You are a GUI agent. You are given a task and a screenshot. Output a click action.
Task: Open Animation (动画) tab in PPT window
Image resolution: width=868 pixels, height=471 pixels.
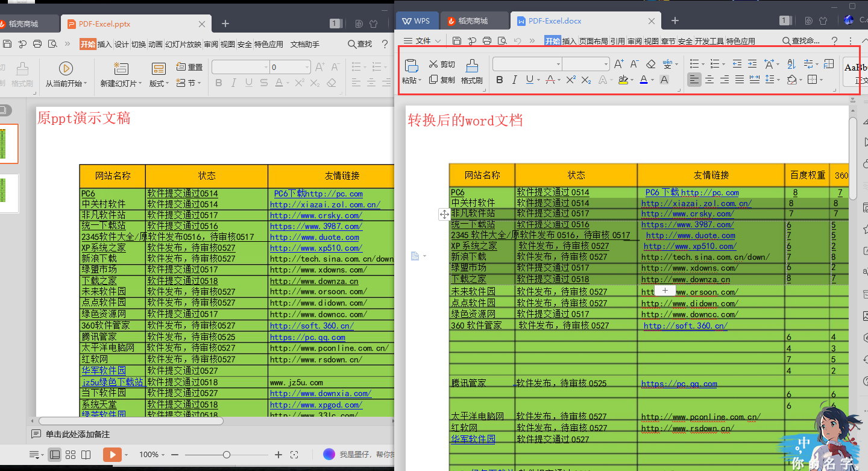(156, 44)
